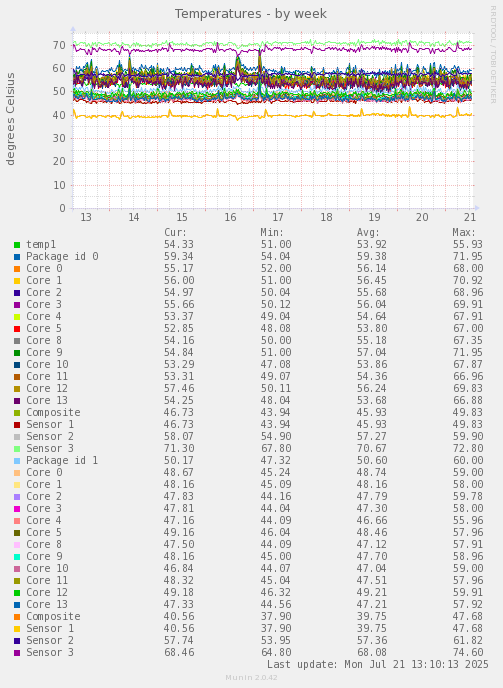Select Package id 0 current value 59.34

tap(179, 256)
